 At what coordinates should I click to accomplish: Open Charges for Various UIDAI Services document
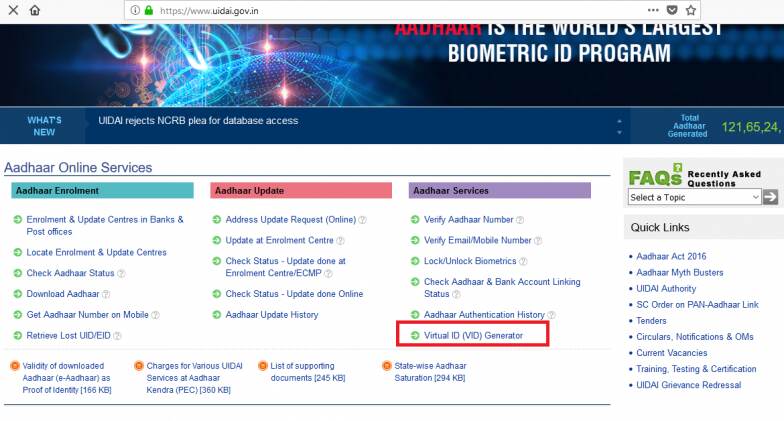194,378
